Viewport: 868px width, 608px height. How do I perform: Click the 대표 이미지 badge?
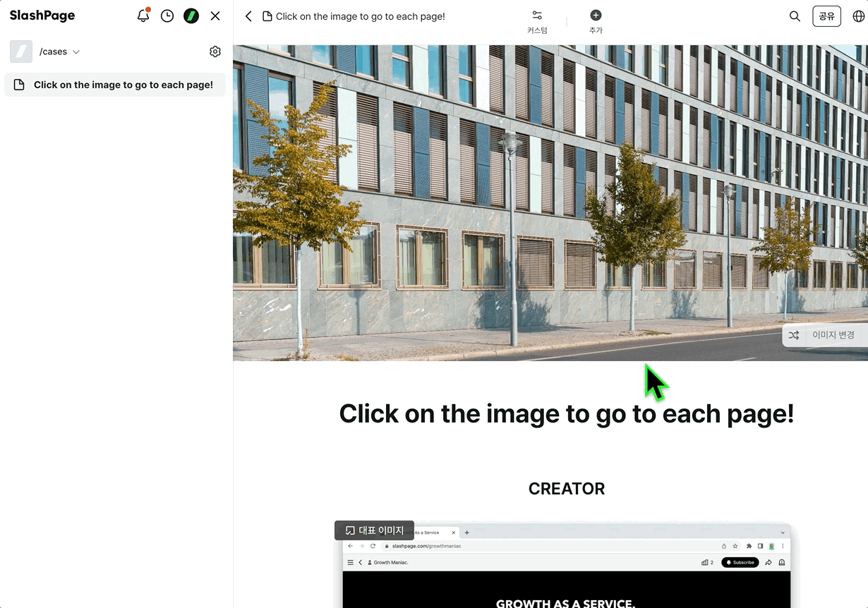(x=374, y=530)
